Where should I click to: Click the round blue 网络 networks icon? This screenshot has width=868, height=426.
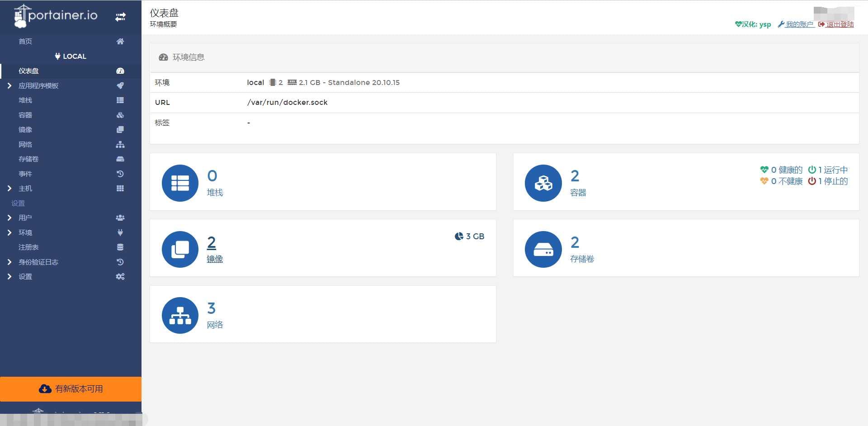click(x=180, y=316)
